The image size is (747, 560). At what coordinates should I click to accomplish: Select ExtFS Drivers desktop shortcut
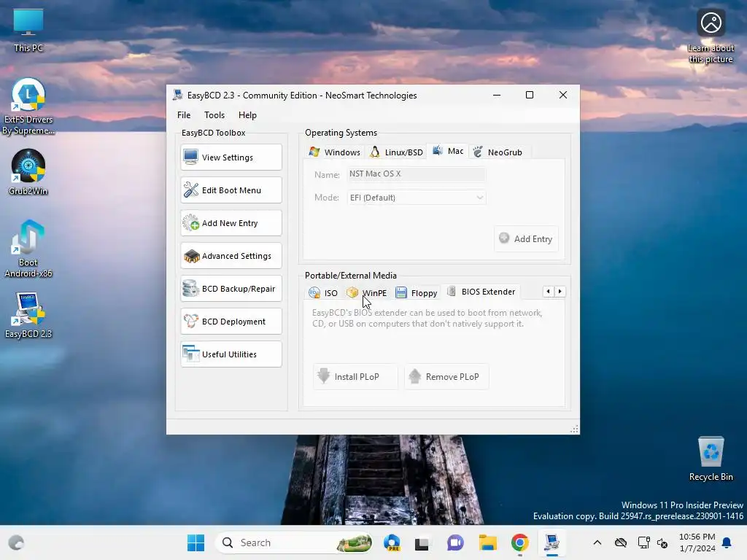tap(28, 106)
